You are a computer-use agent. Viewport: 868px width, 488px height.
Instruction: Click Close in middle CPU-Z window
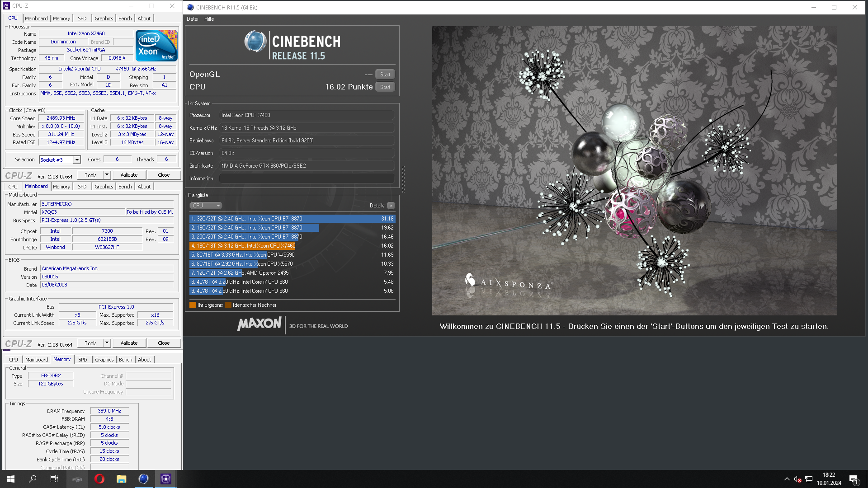click(164, 343)
